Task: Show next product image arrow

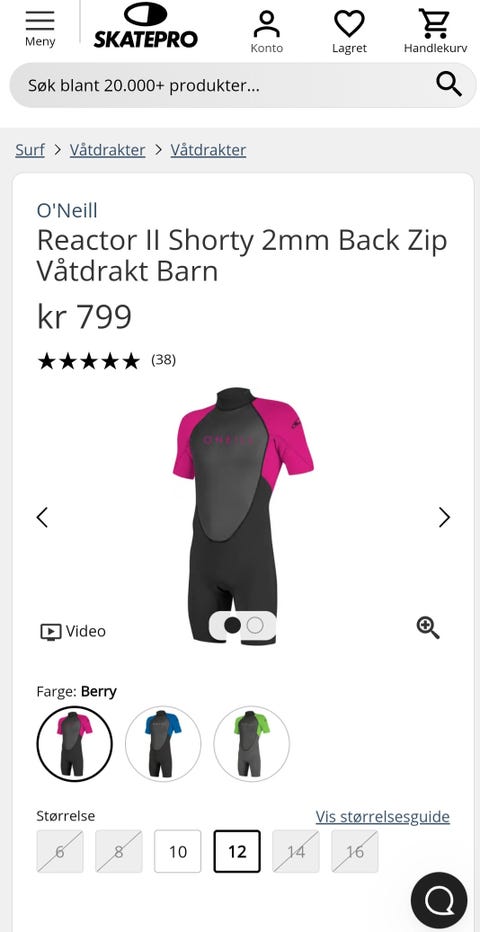Action: [x=444, y=517]
